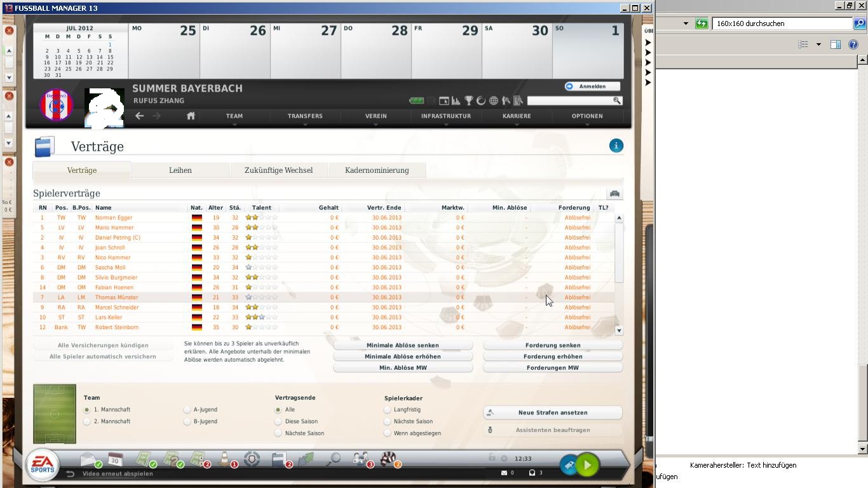The image size is (868, 488).
Task: Switch to the Leihen tab
Action: click(180, 170)
